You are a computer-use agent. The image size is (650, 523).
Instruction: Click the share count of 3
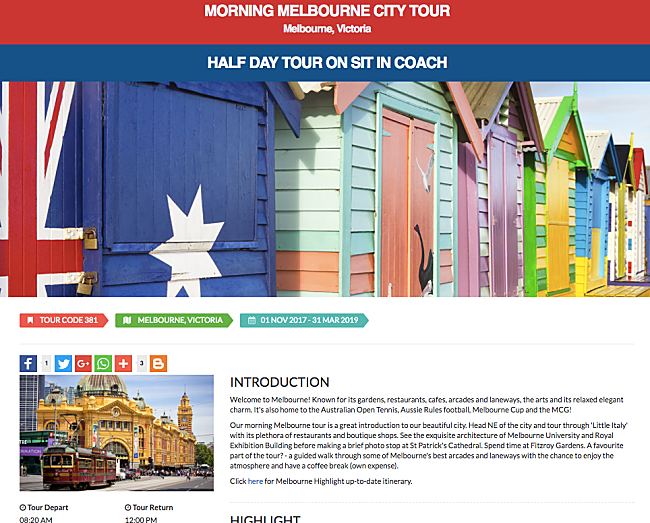click(x=141, y=363)
